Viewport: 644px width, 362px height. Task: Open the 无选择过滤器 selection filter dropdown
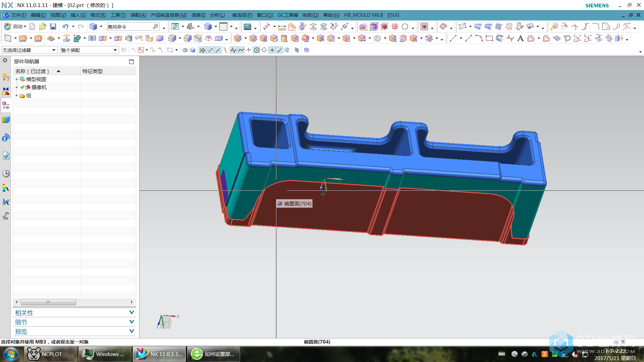(x=29, y=50)
